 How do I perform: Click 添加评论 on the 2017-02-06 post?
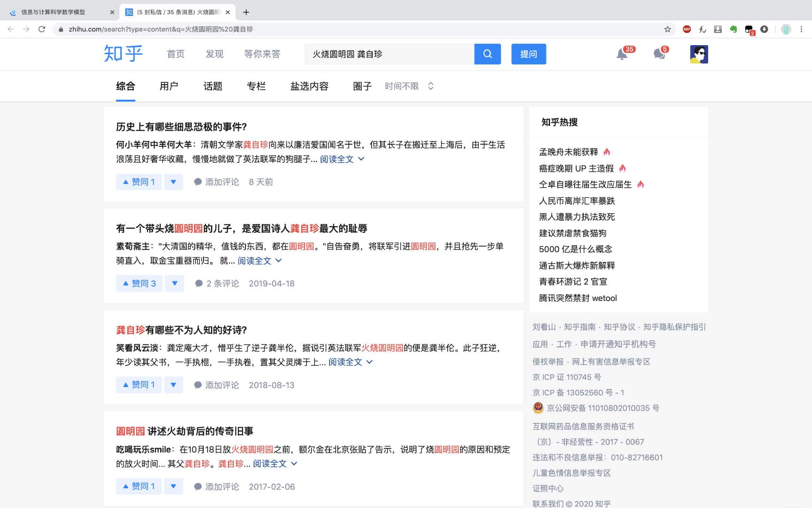coord(217,486)
